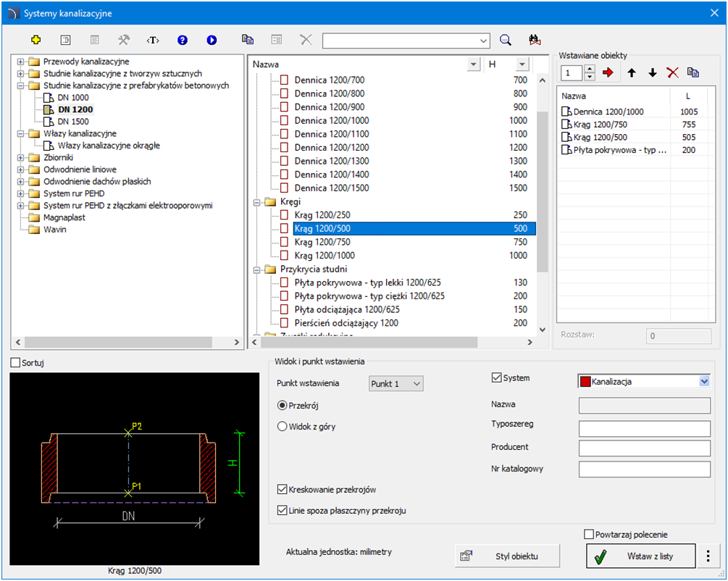
Task: Click the magnifier search icon
Action: pyautogui.click(x=506, y=41)
